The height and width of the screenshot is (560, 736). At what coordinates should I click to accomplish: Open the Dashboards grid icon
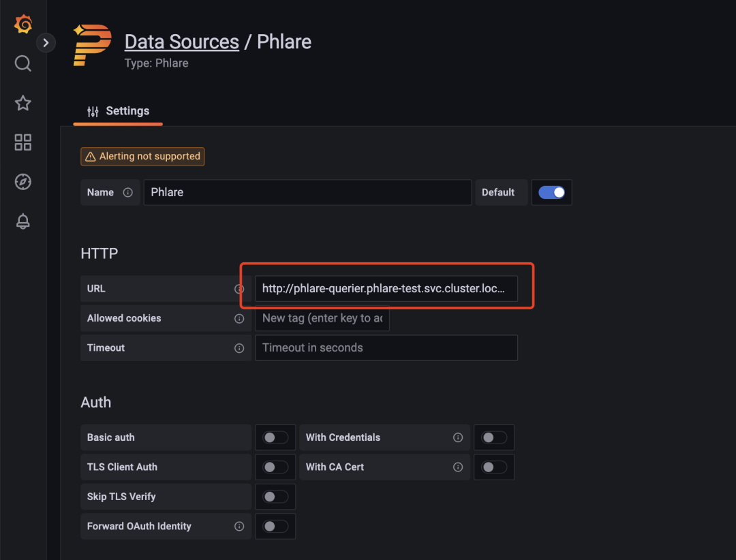[x=23, y=142]
